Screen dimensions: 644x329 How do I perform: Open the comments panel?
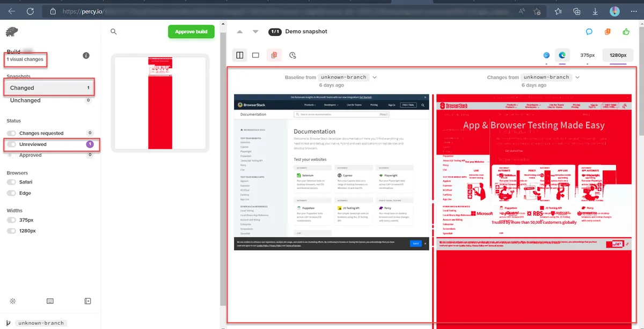589,32
